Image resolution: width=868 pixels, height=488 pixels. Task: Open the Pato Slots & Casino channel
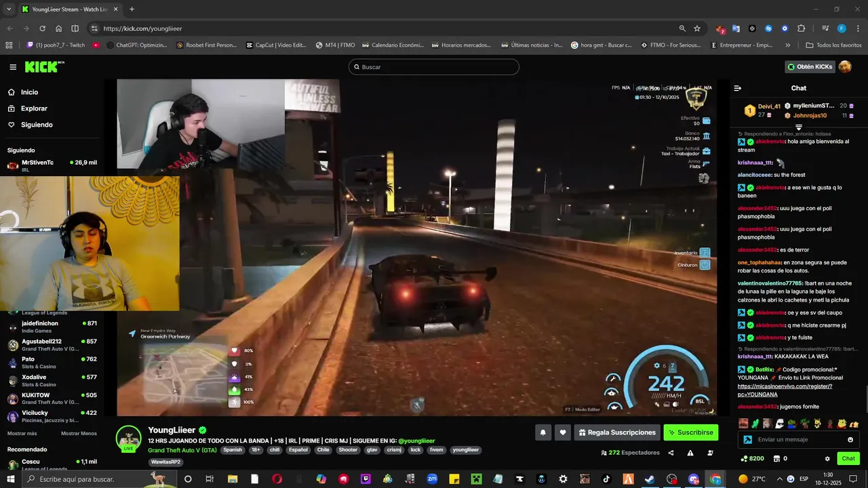52,363
